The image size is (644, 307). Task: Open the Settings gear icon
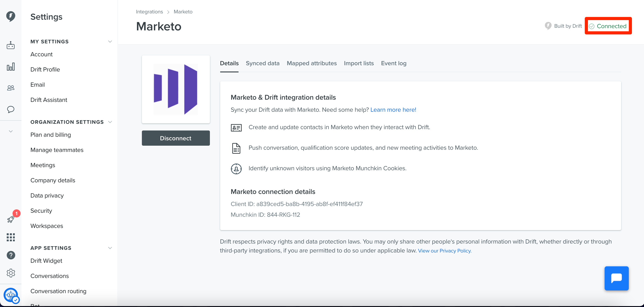pos(11,273)
